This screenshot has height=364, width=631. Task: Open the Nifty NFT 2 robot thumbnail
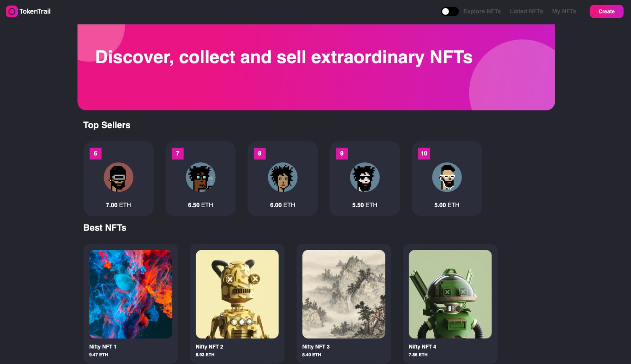tap(237, 294)
